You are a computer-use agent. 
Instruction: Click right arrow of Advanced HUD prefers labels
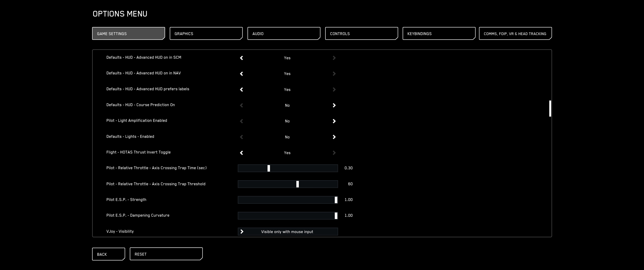click(334, 89)
